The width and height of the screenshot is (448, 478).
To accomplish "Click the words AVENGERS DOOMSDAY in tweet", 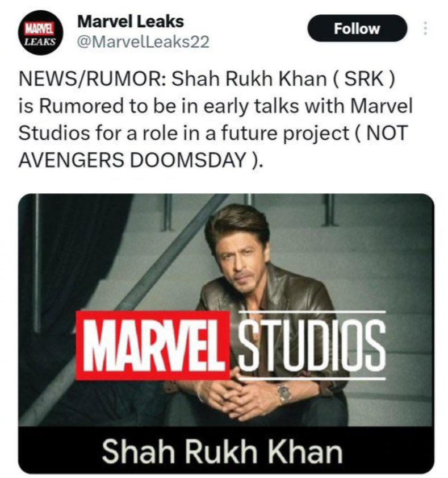I will tap(132, 160).
